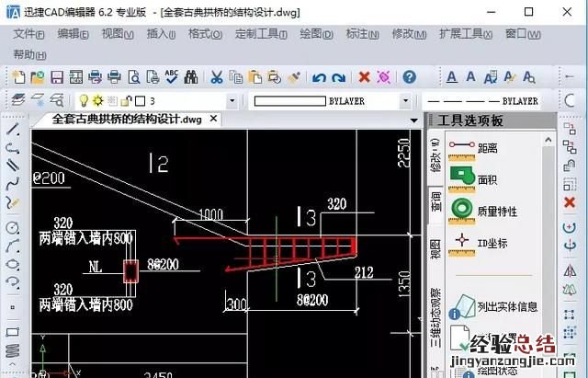Open help with the blue question mark
The height and width of the screenshot is (378, 588).
click(410, 77)
